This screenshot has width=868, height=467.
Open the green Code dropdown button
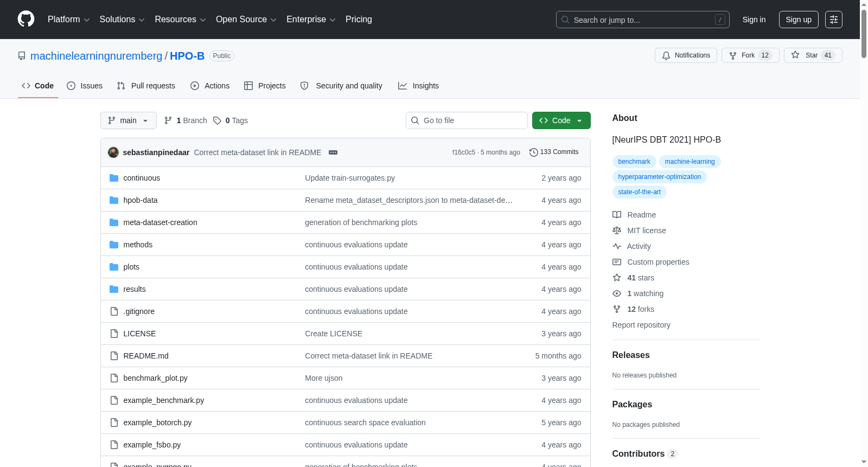pos(561,120)
